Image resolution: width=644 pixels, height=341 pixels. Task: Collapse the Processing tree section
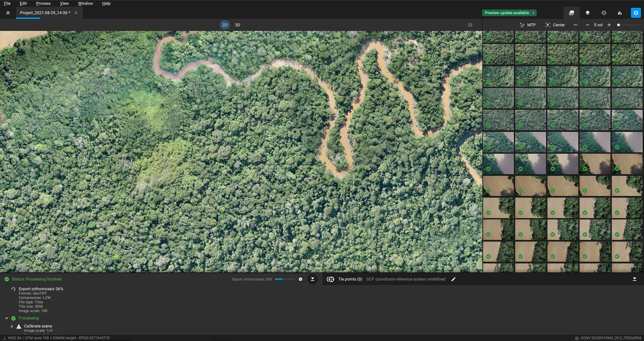click(6, 318)
